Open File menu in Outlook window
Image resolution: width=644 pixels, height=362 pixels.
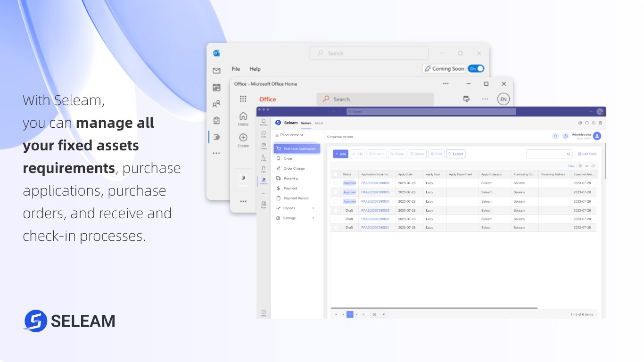coord(236,69)
